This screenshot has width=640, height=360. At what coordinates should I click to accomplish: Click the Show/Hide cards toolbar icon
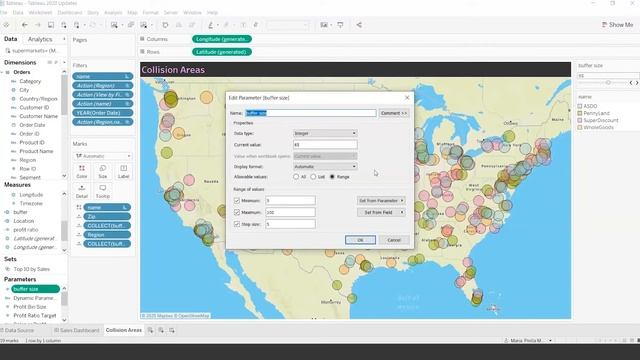(324, 25)
